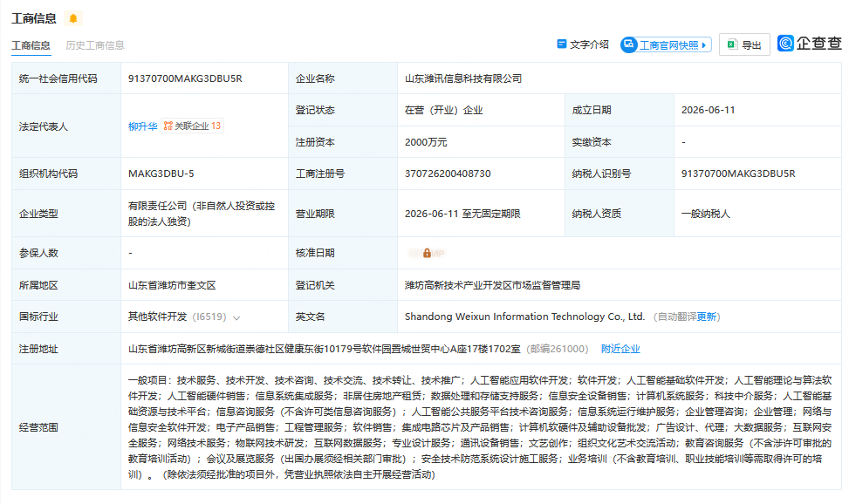This screenshot has width=849, height=504.
Task: Click the 登记机关 label cell
Action: 343,285
